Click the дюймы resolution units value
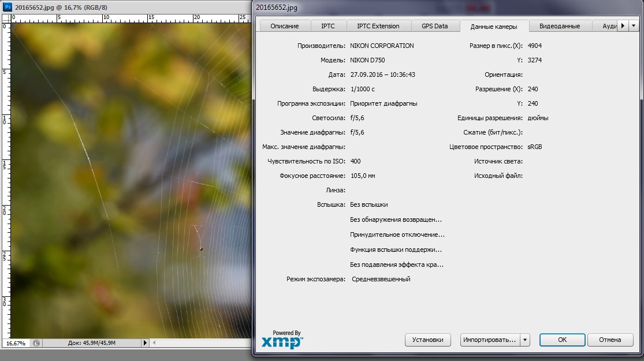 click(538, 118)
